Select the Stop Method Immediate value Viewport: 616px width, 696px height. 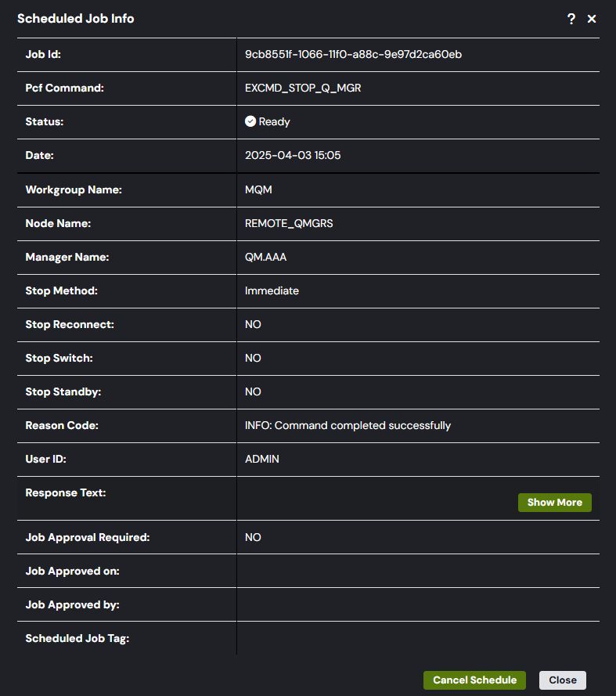270,290
